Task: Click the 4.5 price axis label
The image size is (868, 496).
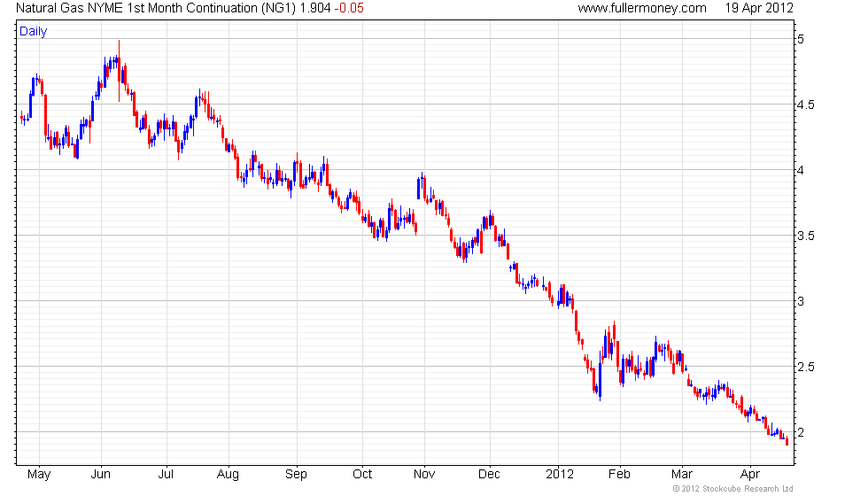Action: pyautogui.click(x=805, y=105)
